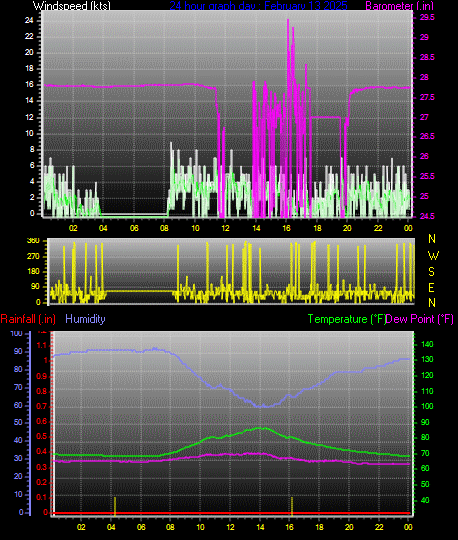
Task: Click the 0.7 value on the rainfall axis
Action: [42, 406]
